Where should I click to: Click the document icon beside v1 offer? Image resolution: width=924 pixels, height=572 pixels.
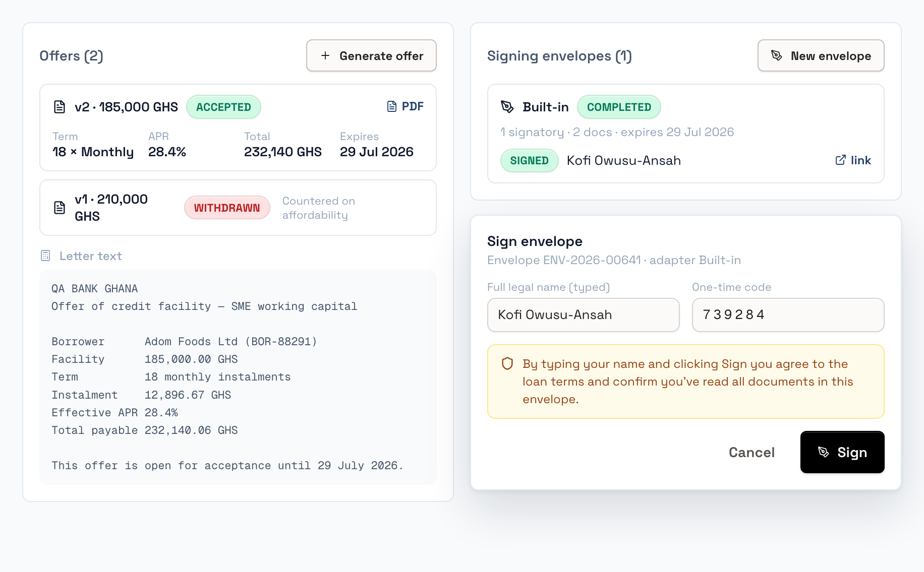tap(60, 208)
